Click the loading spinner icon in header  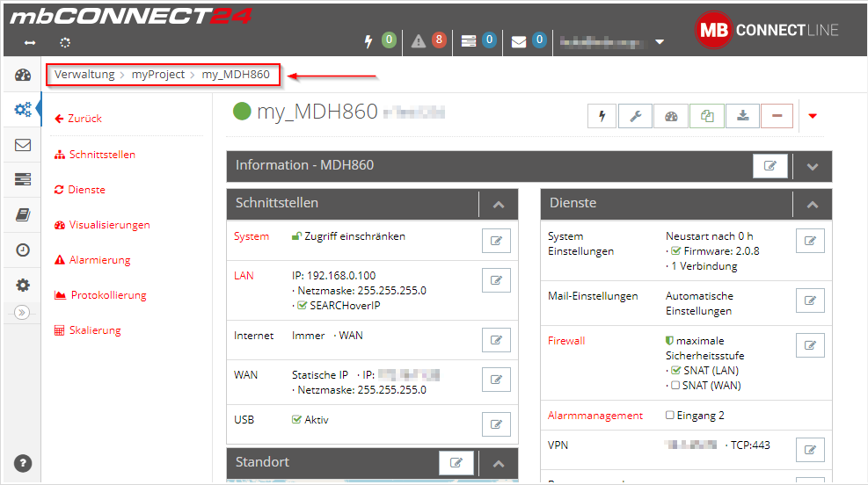click(x=65, y=42)
